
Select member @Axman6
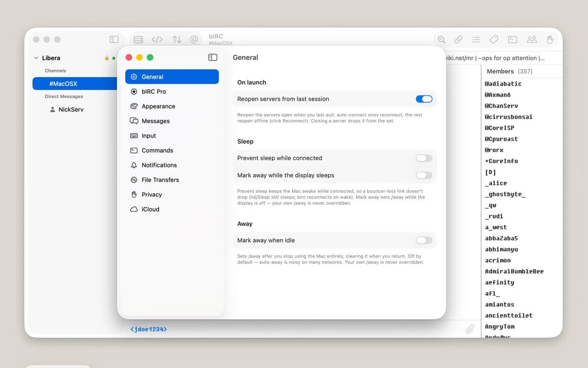tap(497, 95)
